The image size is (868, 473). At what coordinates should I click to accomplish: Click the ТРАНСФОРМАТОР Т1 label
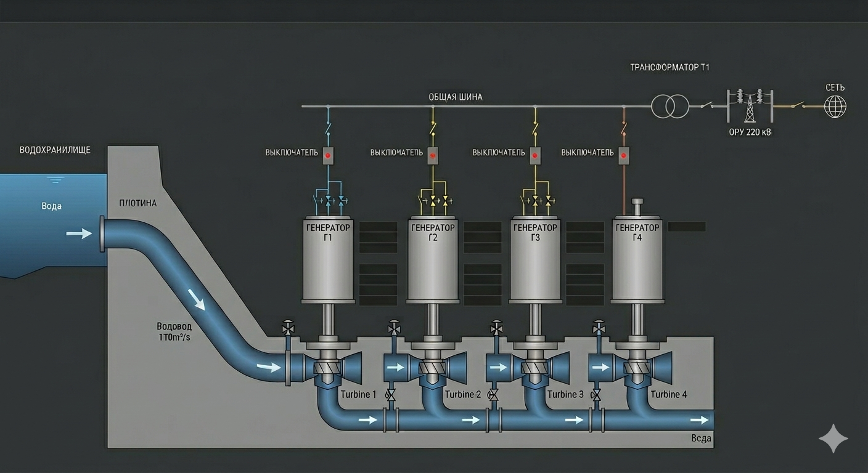click(x=669, y=67)
